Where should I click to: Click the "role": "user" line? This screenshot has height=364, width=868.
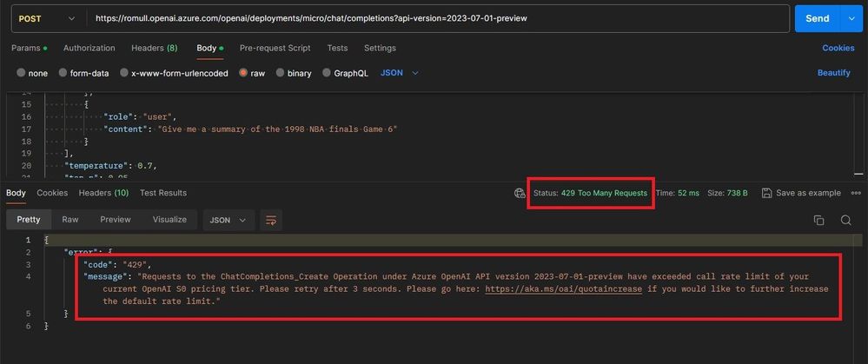[140, 116]
